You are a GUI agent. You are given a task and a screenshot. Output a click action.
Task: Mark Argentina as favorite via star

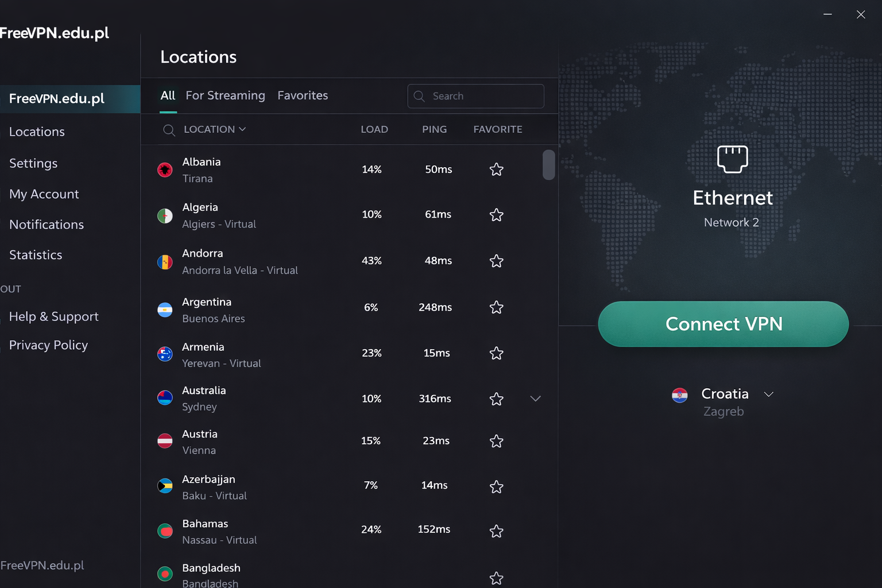click(x=496, y=307)
